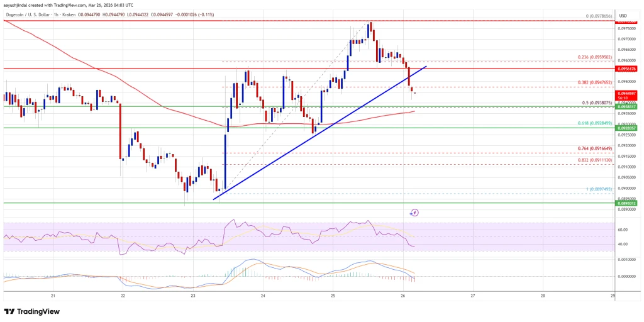Click the 0.0010000 value on MACD scale
This screenshot has width=644, height=322.
coord(627,260)
